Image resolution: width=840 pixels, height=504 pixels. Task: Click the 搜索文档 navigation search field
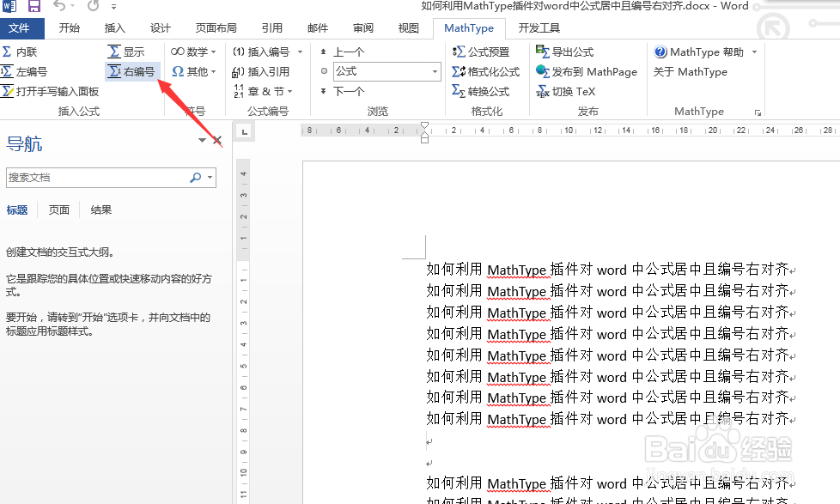96,177
